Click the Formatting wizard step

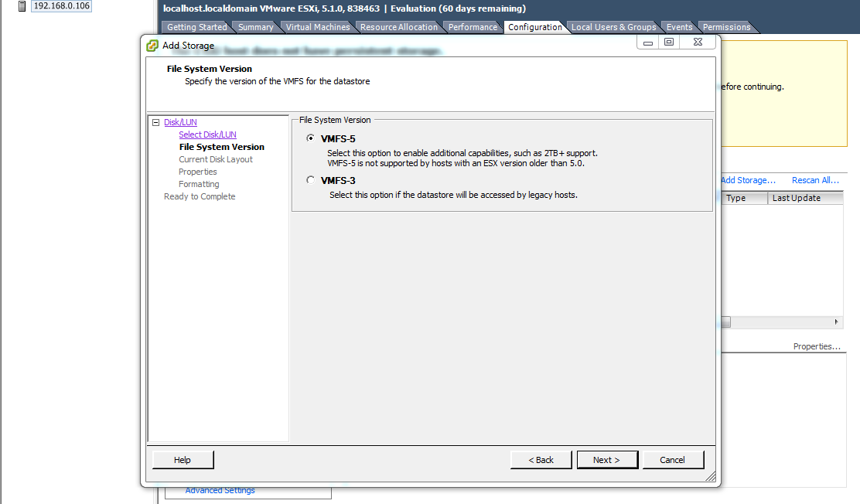point(199,184)
